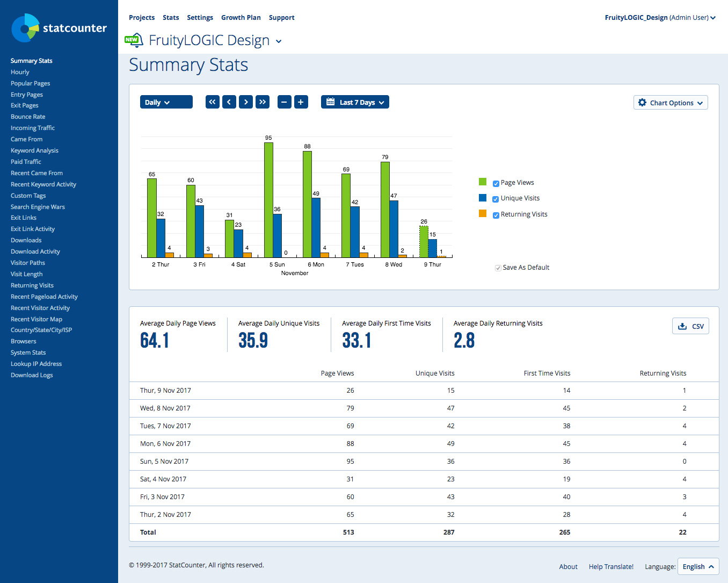This screenshot has height=583, width=728.
Task: Click the StatCounter logo
Action: [x=59, y=28]
